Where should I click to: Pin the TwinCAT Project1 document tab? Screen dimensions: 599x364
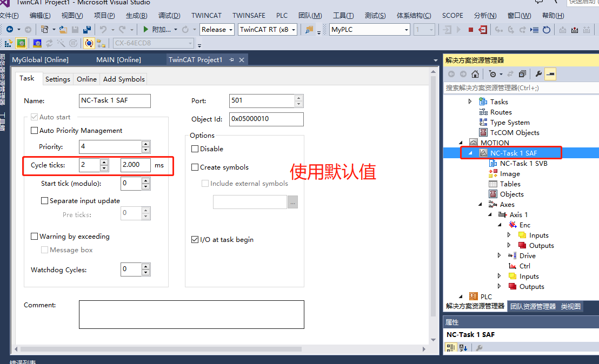[231, 60]
